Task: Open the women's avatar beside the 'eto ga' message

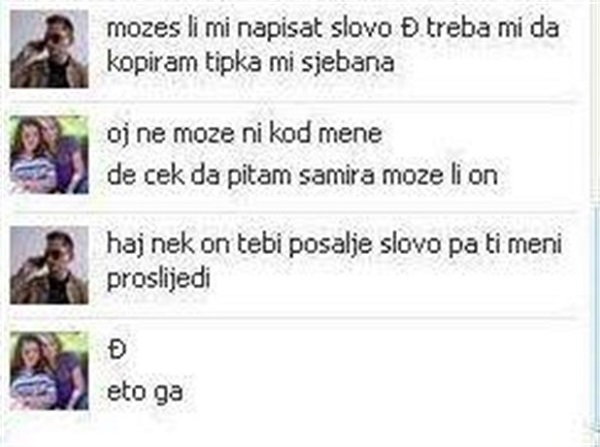Action: tap(49, 371)
